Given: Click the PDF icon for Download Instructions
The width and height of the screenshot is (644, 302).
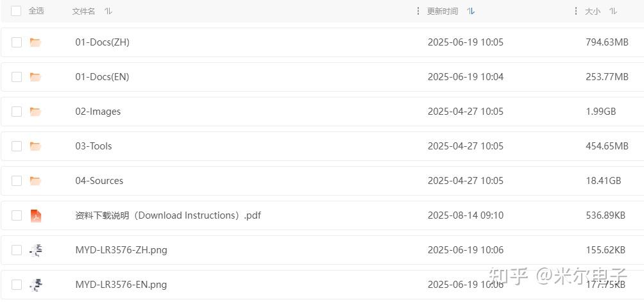Looking at the screenshot, I should [x=35, y=215].
